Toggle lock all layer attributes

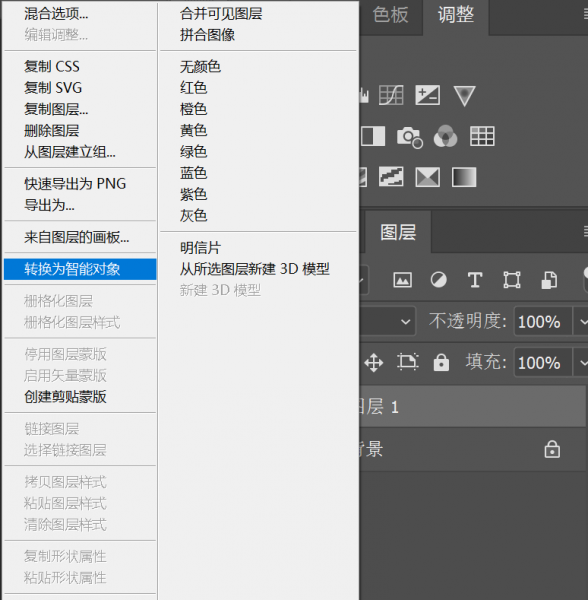click(x=441, y=362)
